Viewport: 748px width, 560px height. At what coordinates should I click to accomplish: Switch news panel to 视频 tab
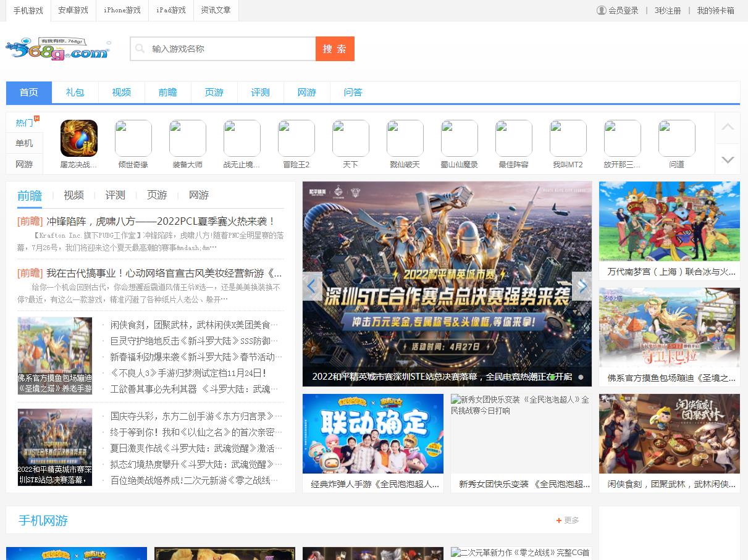click(x=74, y=195)
